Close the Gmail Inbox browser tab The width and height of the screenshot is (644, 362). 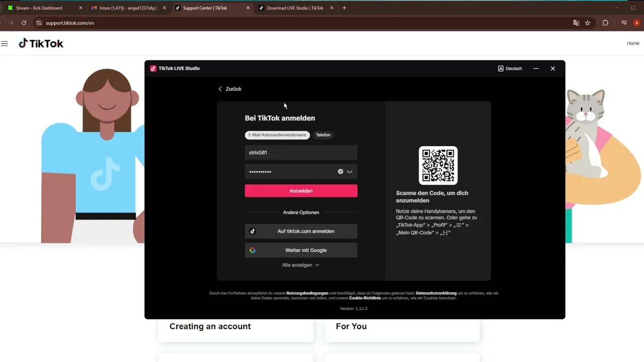pyautogui.click(x=164, y=8)
